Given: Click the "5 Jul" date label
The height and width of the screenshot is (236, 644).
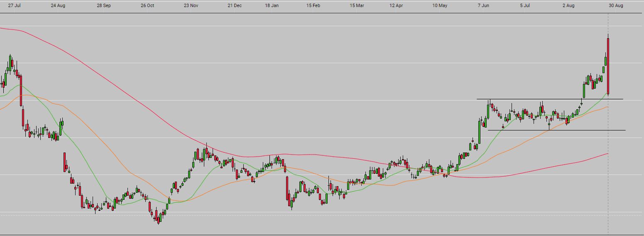Looking at the screenshot, I should click(525, 6).
